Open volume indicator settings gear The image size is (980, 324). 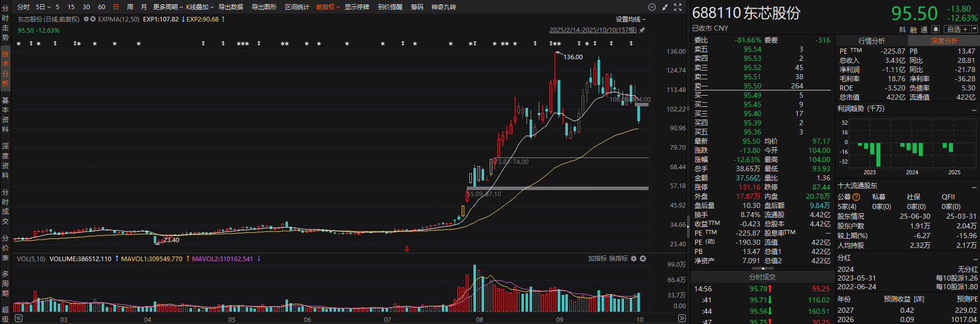[634, 259]
